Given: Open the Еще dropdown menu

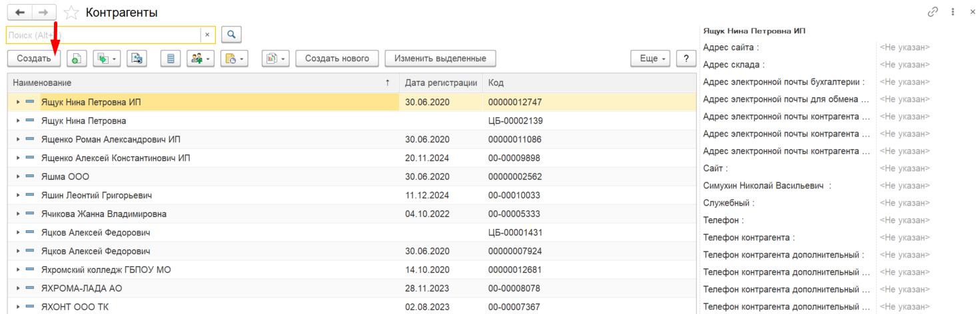Looking at the screenshot, I should (651, 59).
